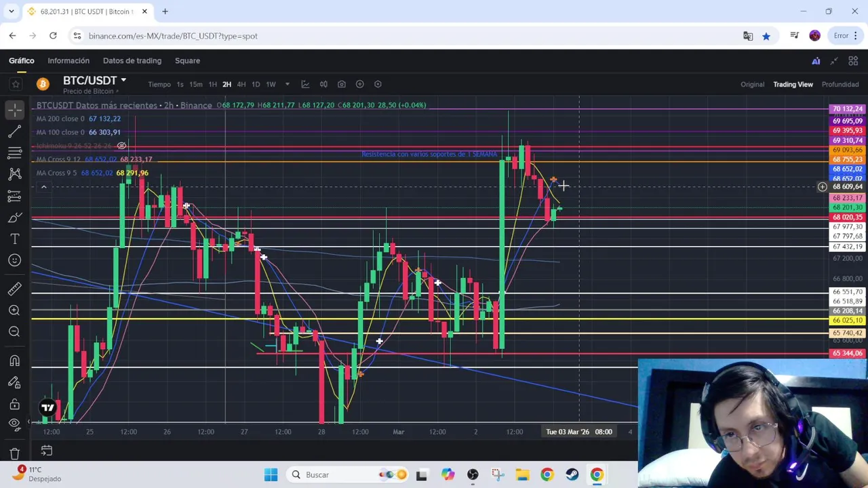This screenshot has width=868, height=488.
Task: Select the MA 200 close indicator legend
Action: pyautogui.click(x=78, y=119)
